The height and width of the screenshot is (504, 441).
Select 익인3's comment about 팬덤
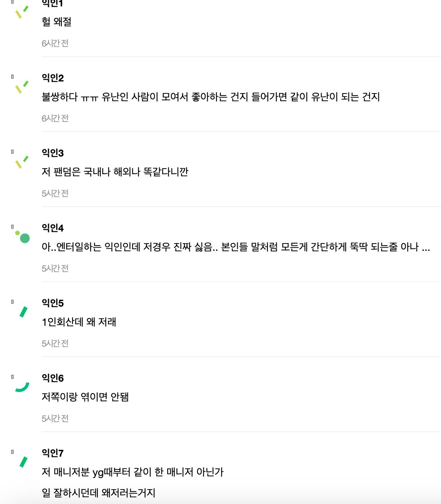(115, 172)
